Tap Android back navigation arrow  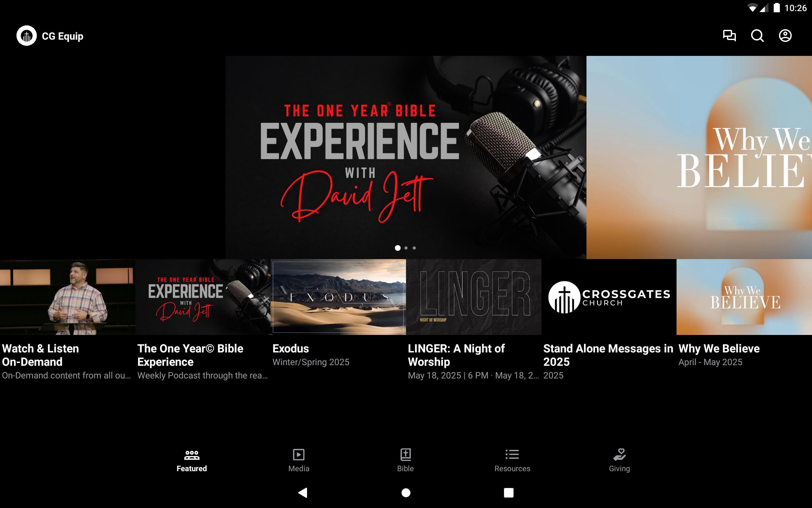(303, 492)
